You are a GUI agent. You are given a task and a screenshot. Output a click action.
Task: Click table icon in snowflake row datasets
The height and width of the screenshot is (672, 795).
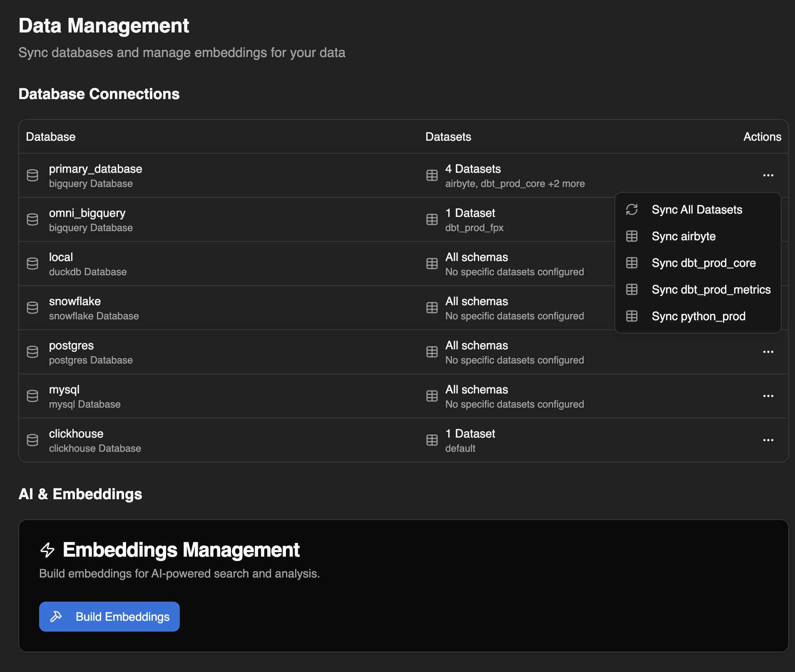432,308
